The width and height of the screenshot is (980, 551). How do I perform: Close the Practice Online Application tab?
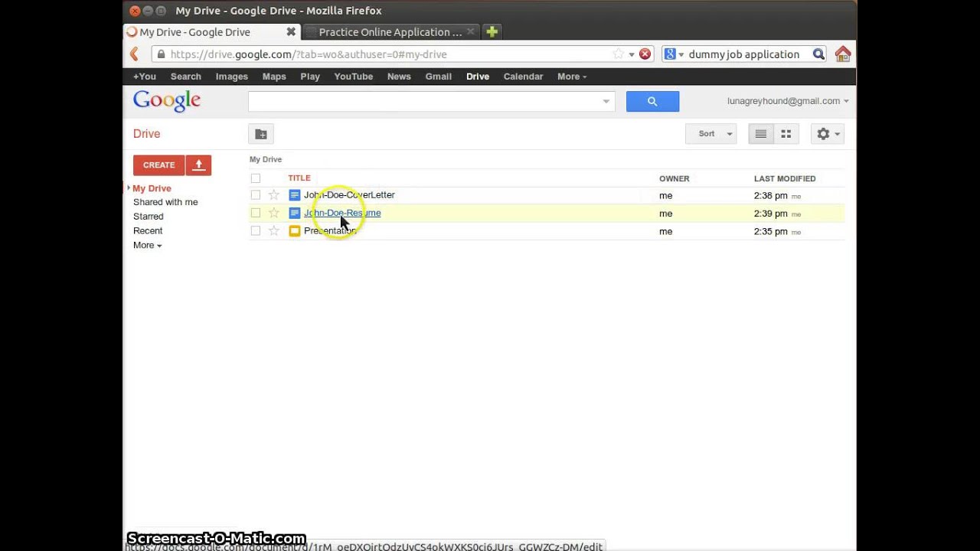pos(471,31)
